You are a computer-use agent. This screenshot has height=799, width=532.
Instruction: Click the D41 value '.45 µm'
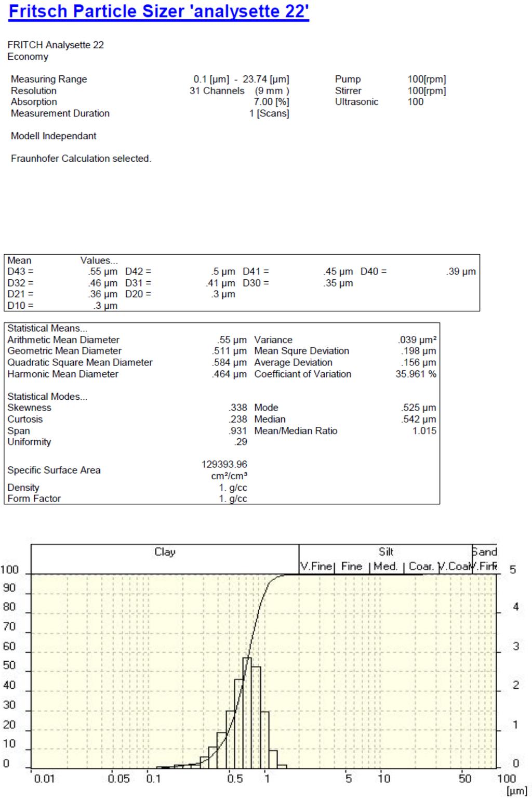tap(338, 271)
